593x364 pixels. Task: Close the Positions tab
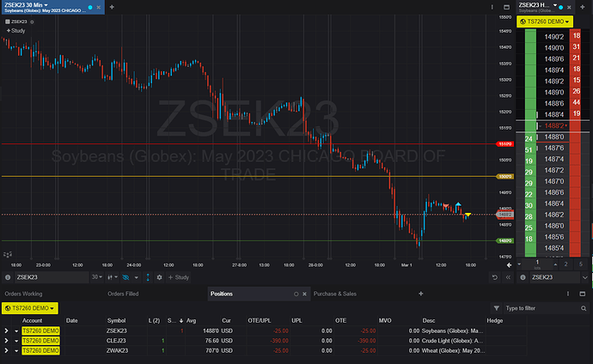coord(304,294)
